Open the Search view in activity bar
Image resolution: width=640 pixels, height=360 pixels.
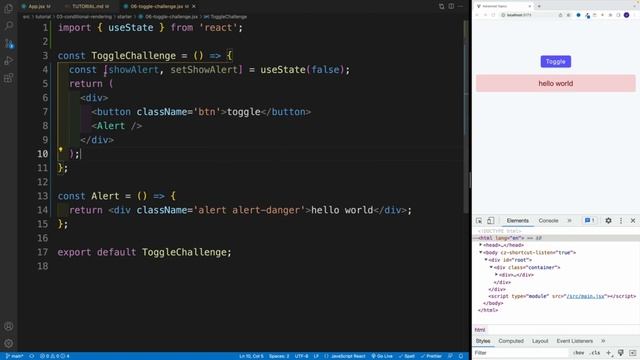click(x=9, y=26)
